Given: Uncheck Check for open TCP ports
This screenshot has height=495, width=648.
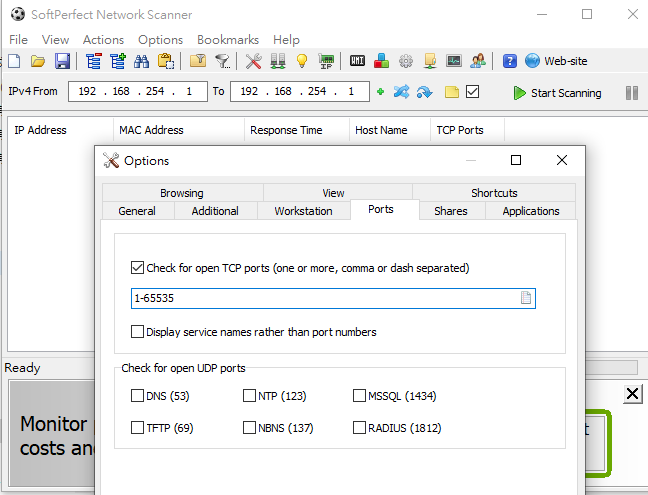Looking at the screenshot, I should [137, 268].
